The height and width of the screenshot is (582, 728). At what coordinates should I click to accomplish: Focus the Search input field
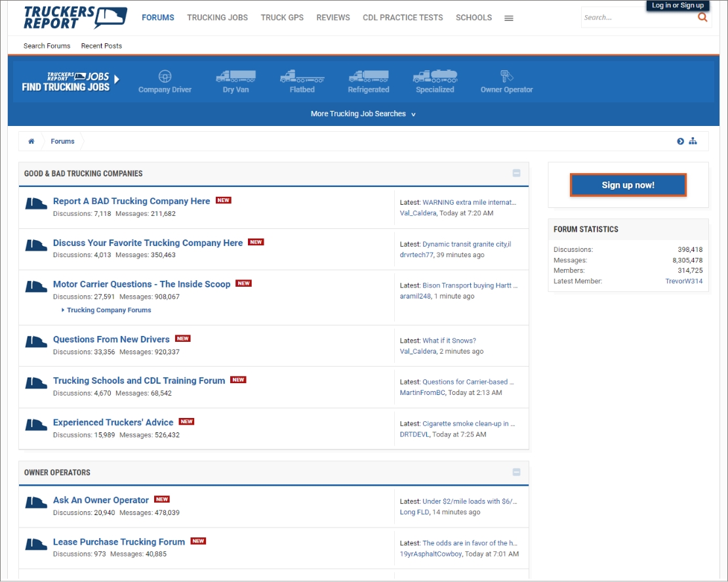638,18
